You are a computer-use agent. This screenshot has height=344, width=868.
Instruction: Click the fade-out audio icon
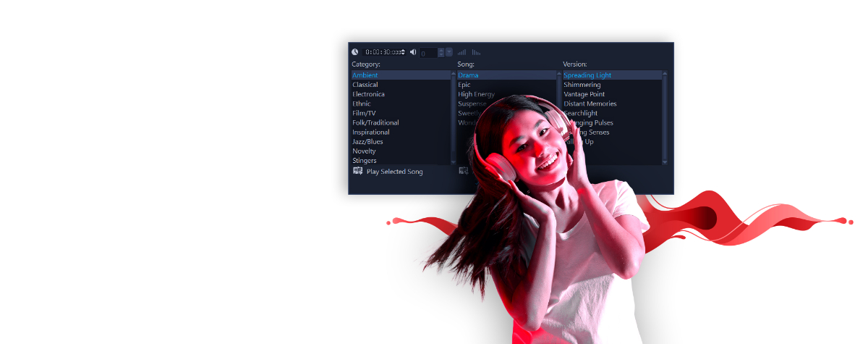476,52
